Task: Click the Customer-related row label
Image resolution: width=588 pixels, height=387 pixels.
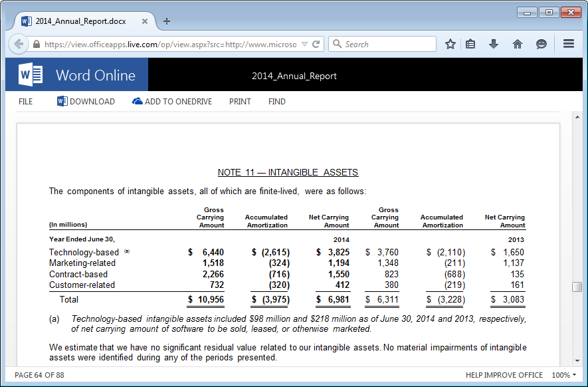Action: 82,285
